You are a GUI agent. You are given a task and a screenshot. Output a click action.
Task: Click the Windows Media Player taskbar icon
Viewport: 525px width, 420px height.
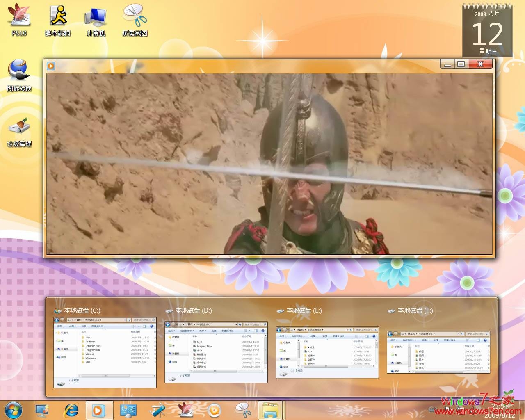pyautogui.click(x=99, y=409)
